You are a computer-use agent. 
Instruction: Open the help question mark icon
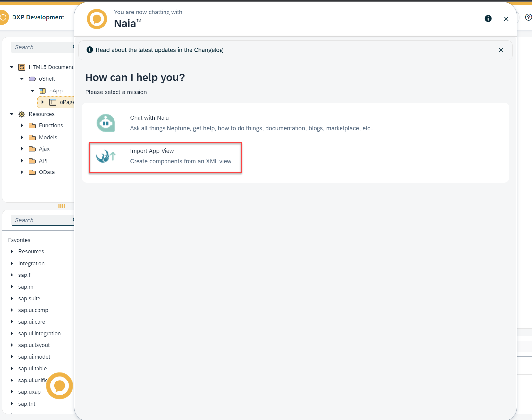528,17
